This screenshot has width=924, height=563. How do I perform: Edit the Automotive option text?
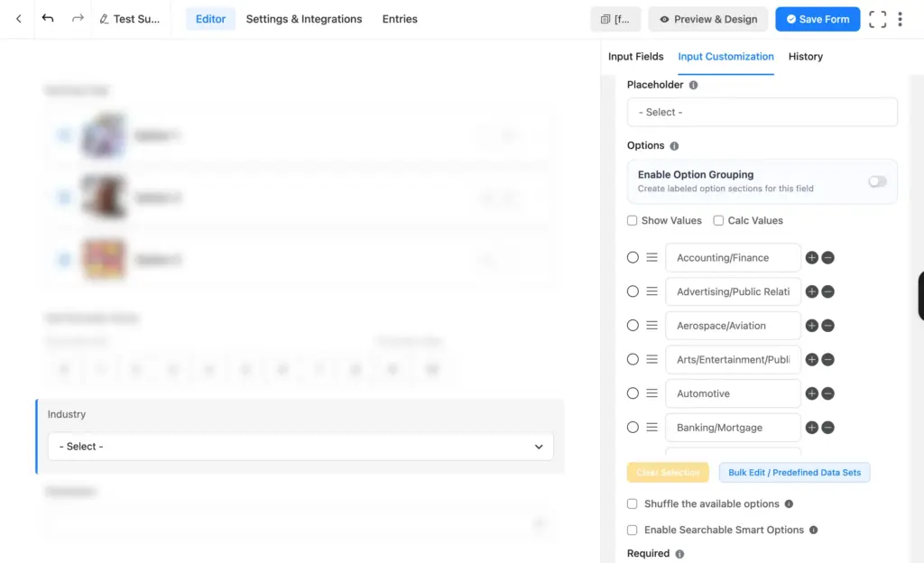click(x=733, y=393)
